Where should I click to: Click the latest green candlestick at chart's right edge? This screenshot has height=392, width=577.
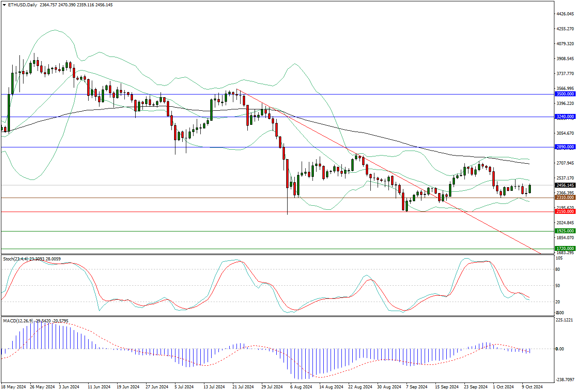(x=530, y=189)
